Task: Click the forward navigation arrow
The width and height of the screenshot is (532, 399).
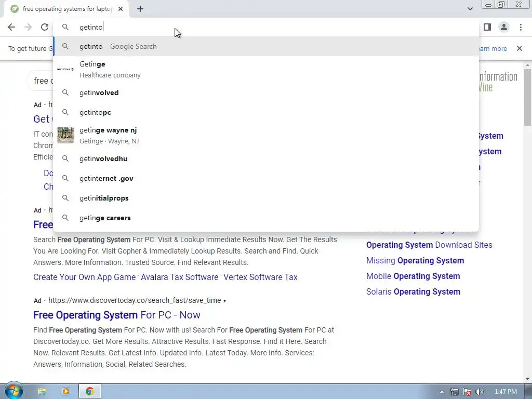Action: [x=28, y=27]
